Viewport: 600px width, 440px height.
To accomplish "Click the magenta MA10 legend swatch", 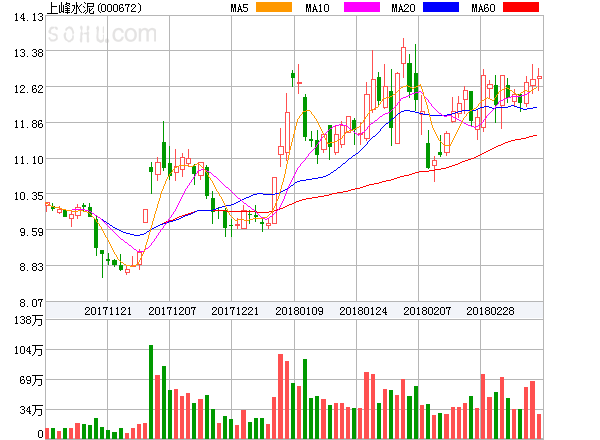I will [362, 7].
